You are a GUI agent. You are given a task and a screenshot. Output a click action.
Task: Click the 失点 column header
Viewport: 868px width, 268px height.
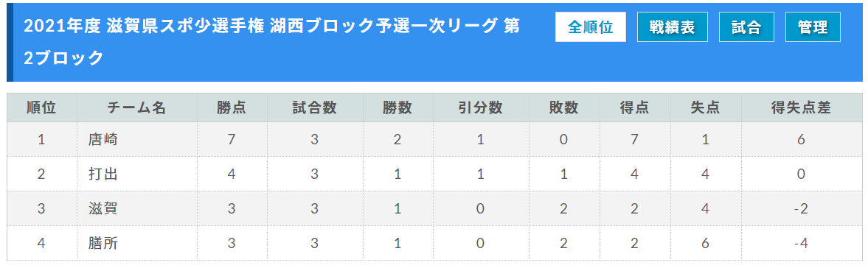(705, 107)
